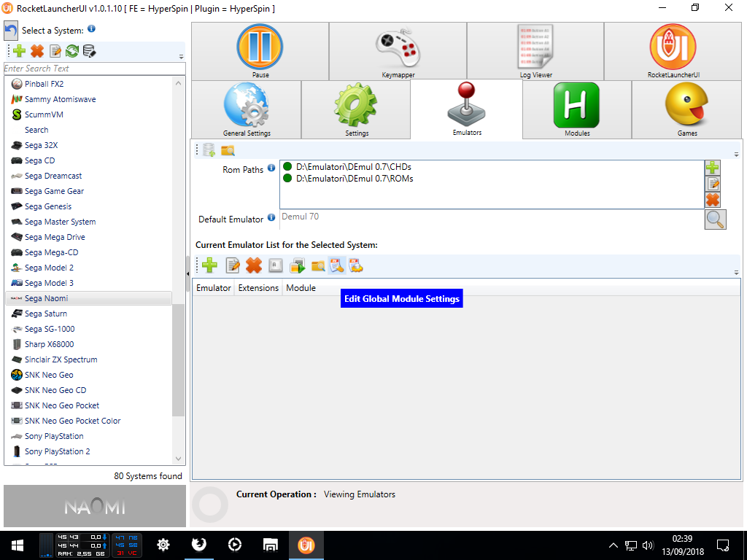Click the Enter Search Text field
The height and width of the screenshot is (560, 747).
click(x=93, y=69)
